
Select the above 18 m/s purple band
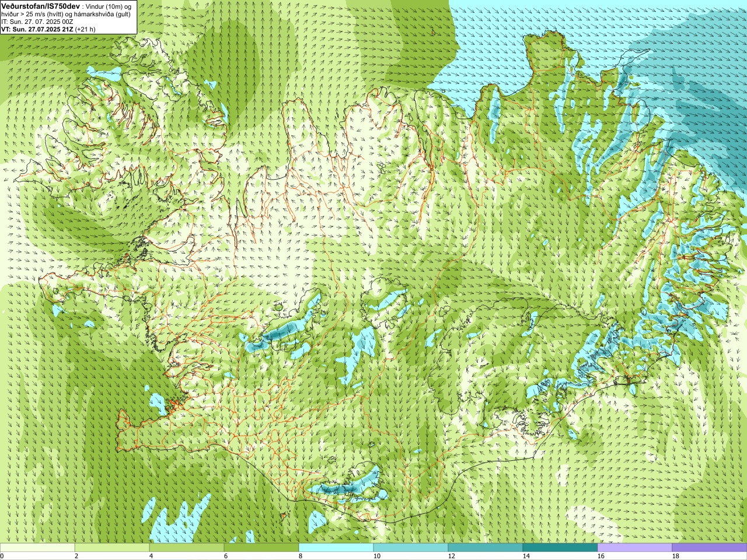pos(710,548)
